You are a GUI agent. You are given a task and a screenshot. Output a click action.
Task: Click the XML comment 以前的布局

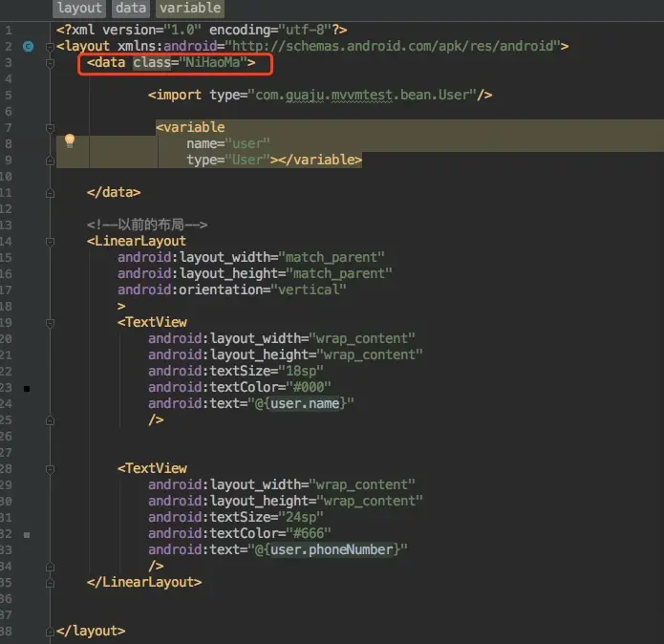(x=147, y=225)
